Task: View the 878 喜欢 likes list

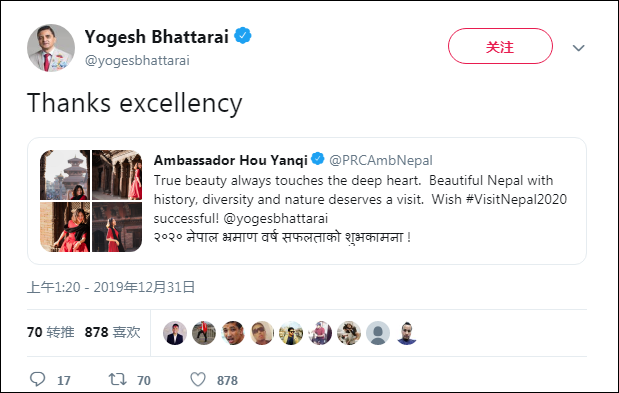Action: (x=113, y=332)
